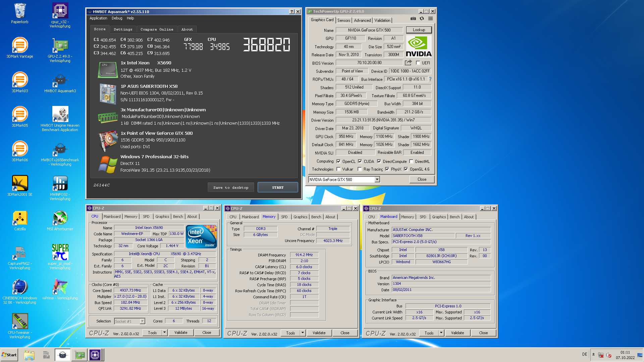Screen dimensions: 644x362
Task: Toggle PhysX checkbox
Action: pyautogui.click(x=387, y=169)
